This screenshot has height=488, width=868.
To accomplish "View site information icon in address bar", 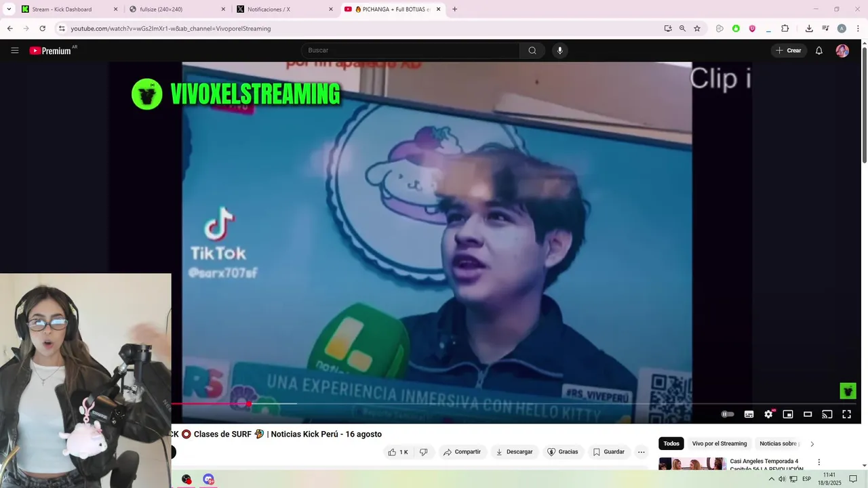I will 62,28.
